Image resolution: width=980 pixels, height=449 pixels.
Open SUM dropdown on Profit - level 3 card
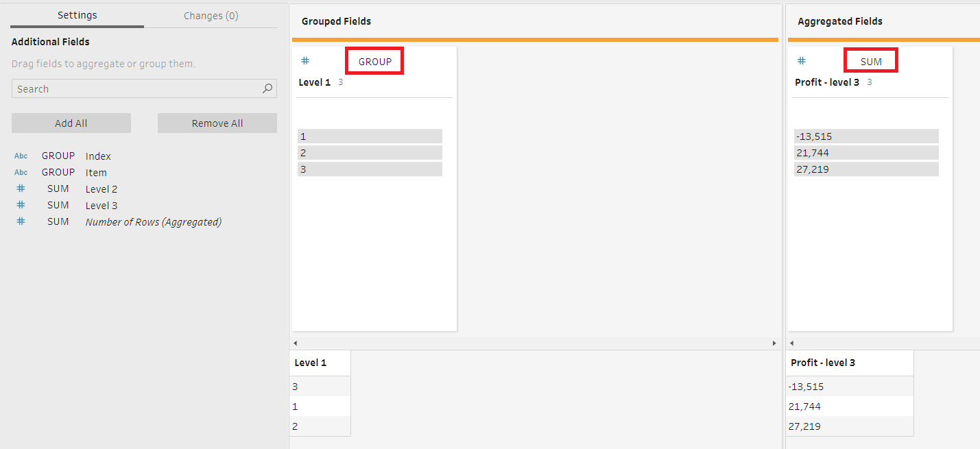pos(871,61)
